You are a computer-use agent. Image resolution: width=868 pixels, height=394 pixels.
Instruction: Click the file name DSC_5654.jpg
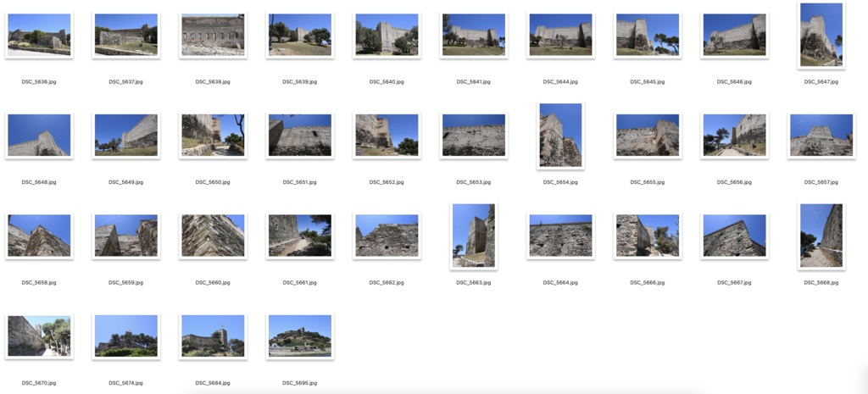pyautogui.click(x=561, y=182)
